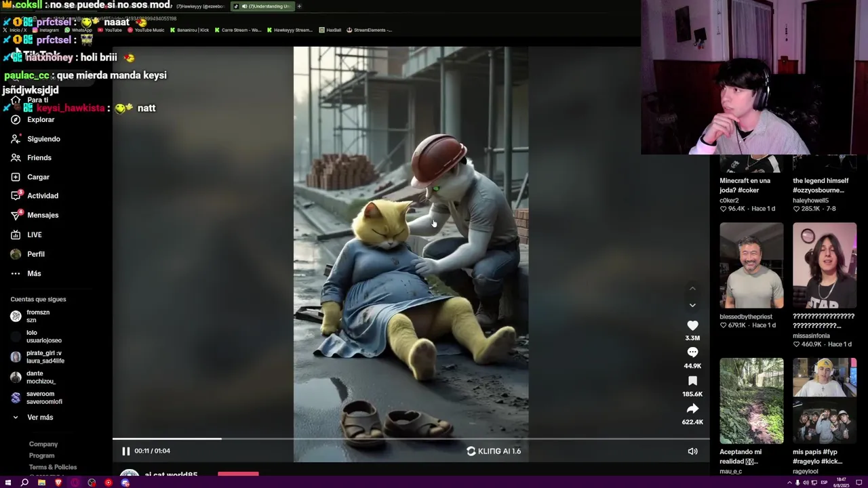Open rageylool creator name
868x488 pixels.
806,471
